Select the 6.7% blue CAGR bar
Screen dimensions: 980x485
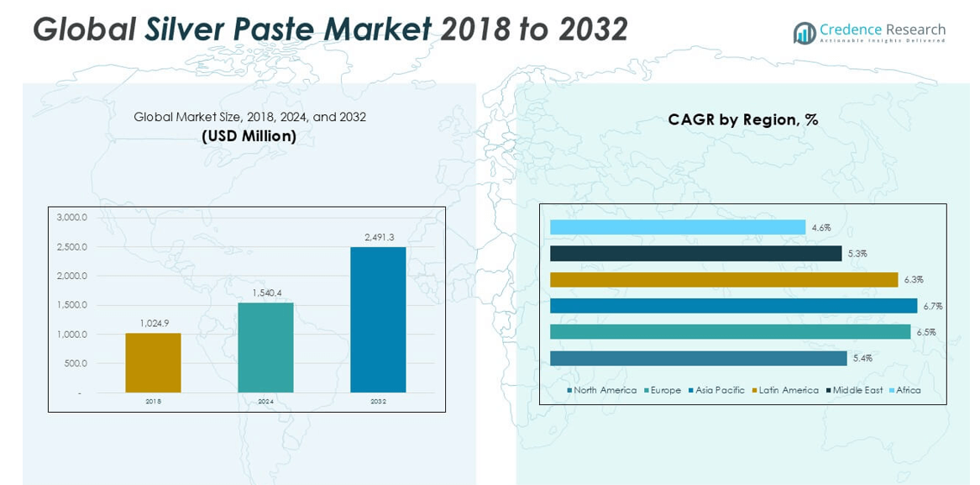pyautogui.click(x=733, y=306)
